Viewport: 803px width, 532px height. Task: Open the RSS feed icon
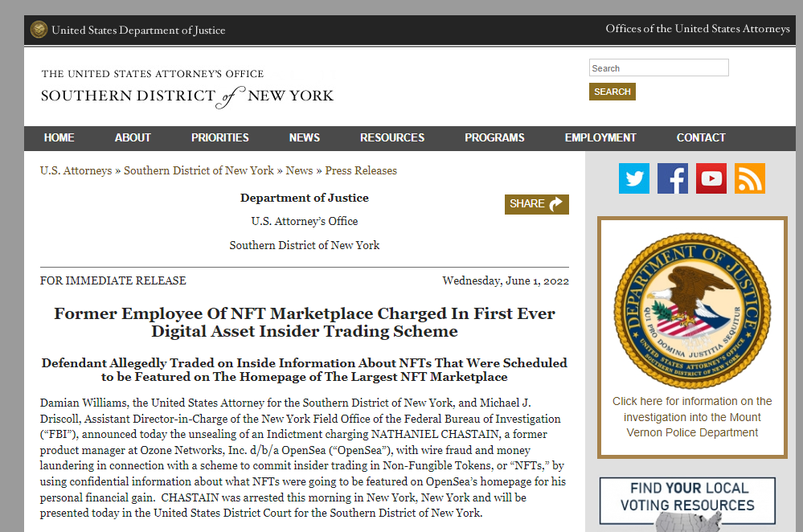[750, 178]
